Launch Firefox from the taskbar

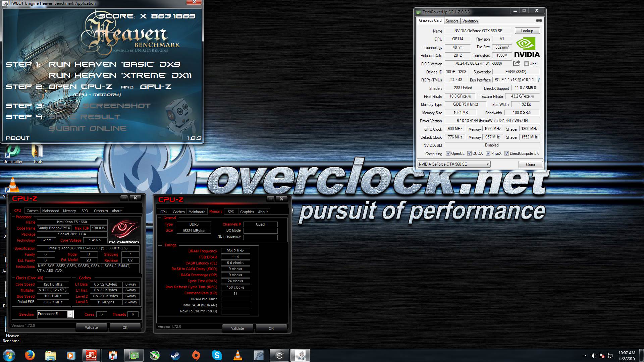(x=30, y=355)
